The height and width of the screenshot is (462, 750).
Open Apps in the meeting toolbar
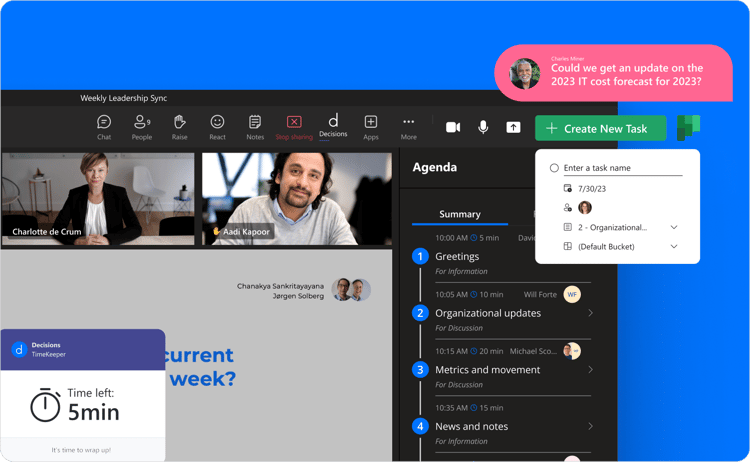pos(371,127)
